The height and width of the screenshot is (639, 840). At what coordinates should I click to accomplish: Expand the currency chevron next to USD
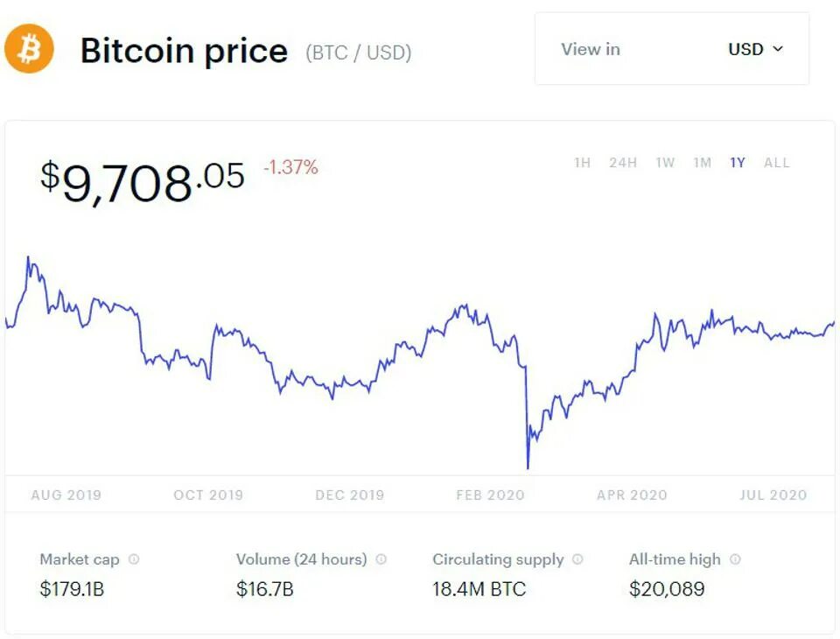(778, 49)
